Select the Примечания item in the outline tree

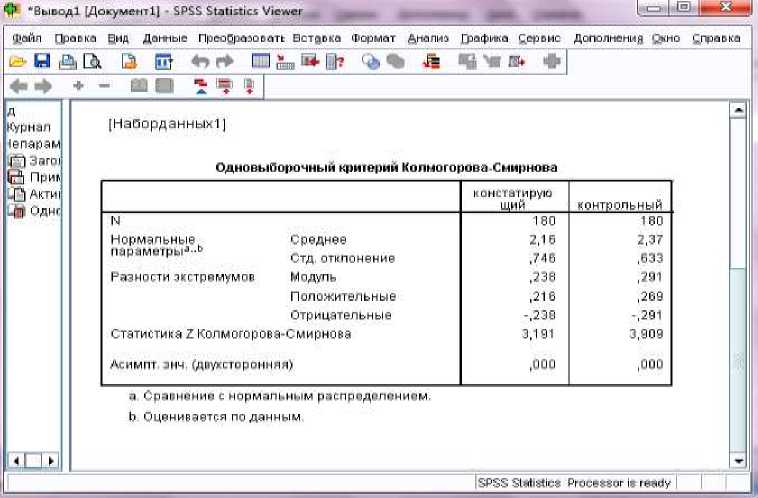[x=34, y=177]
